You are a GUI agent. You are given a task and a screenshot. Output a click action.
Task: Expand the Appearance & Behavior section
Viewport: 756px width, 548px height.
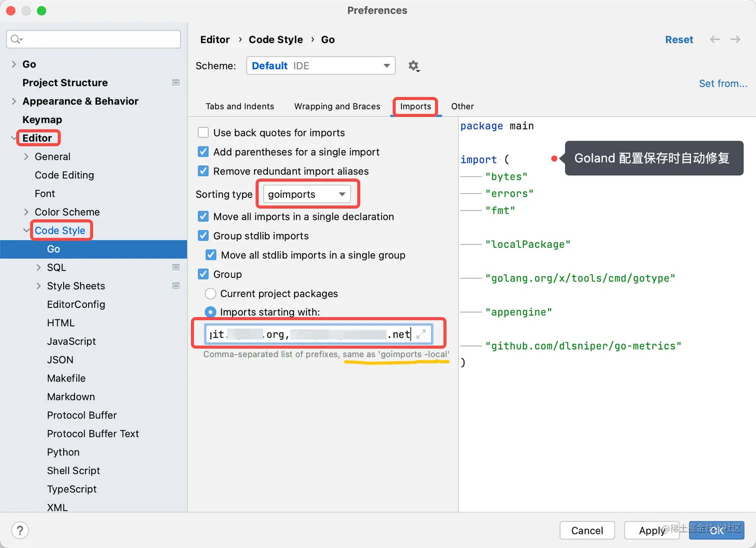[x=13, y=101]
